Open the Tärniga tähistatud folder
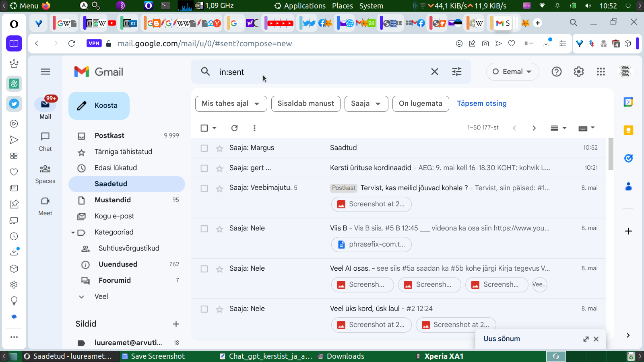644x362 pixels. (x=127, y=152)
